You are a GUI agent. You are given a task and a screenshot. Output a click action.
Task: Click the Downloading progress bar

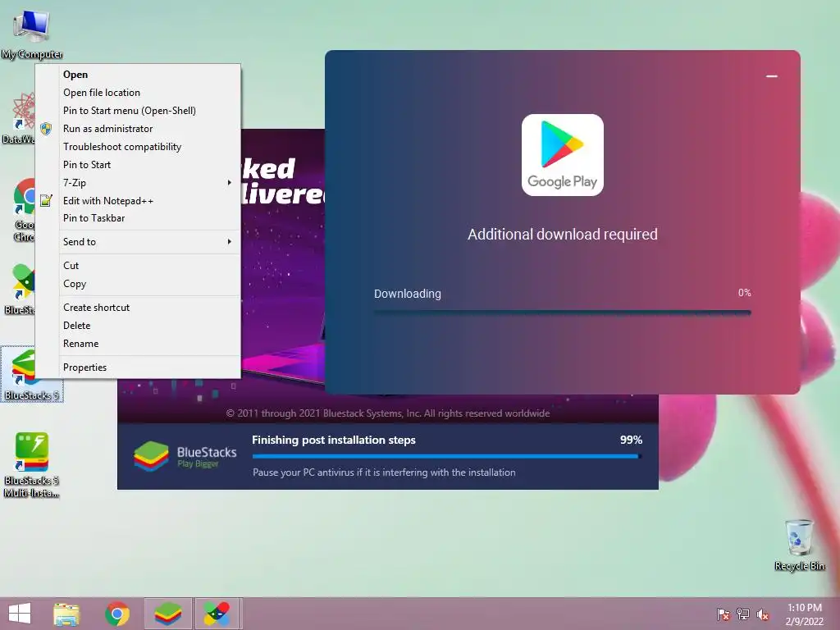563,313
